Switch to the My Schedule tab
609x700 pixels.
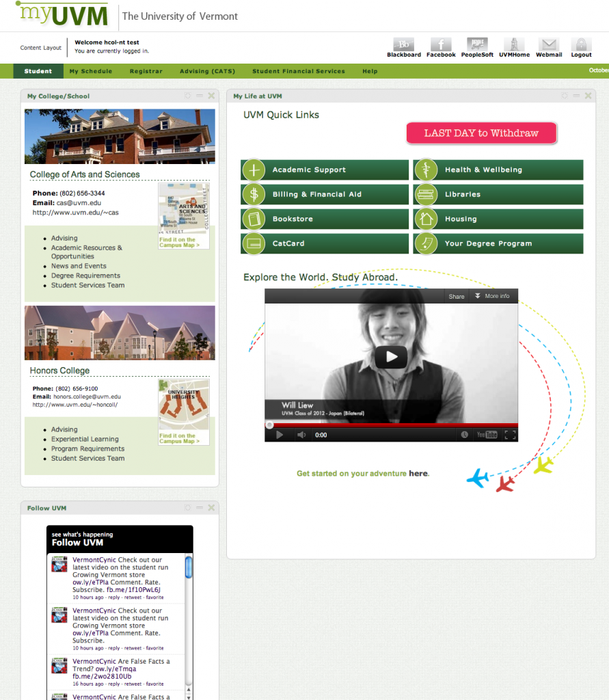pos(91,71)
